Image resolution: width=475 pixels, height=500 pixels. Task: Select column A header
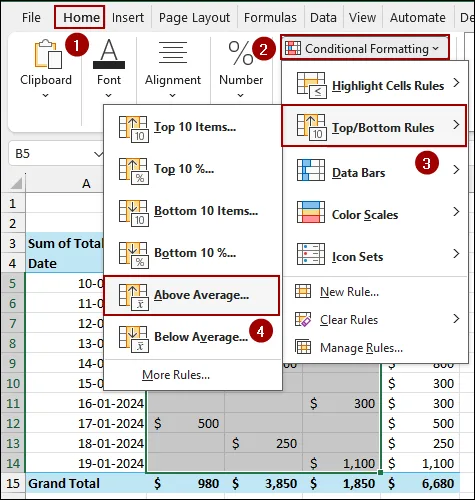coord(86,183)
